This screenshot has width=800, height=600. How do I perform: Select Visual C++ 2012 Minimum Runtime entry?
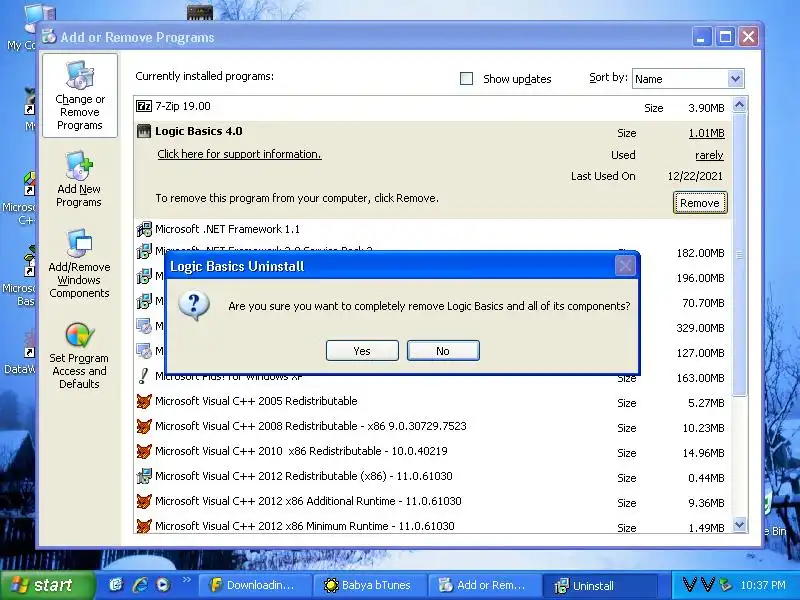[x=433, y=526]
